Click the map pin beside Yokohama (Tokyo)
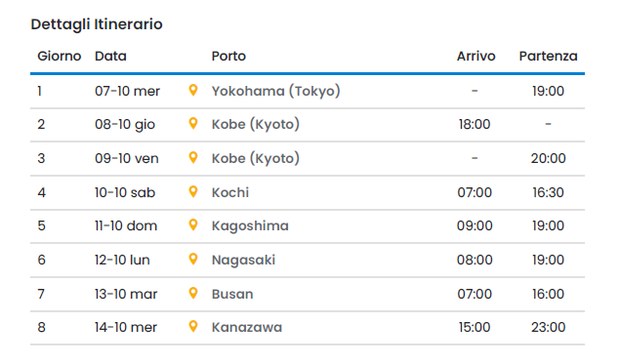 click(193, 90)
